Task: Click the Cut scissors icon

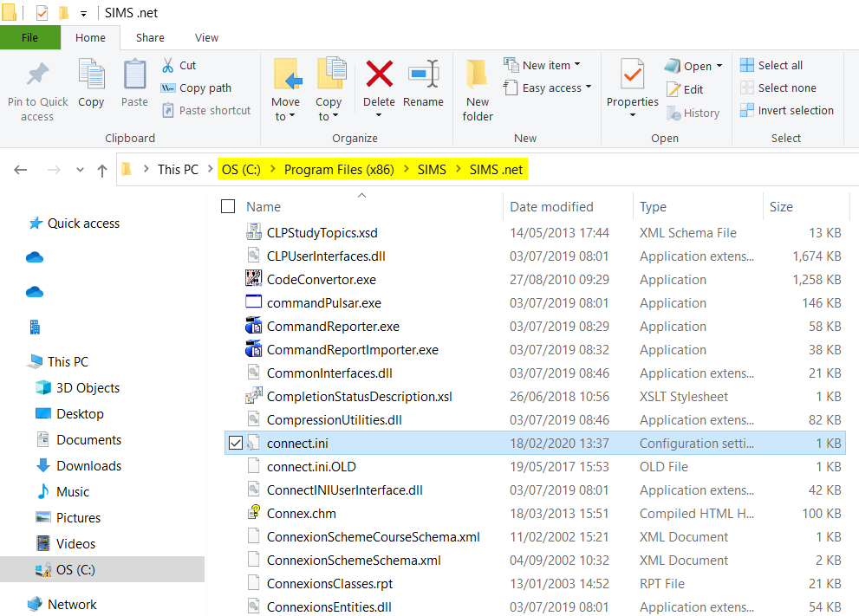Action: click(167, 65)
